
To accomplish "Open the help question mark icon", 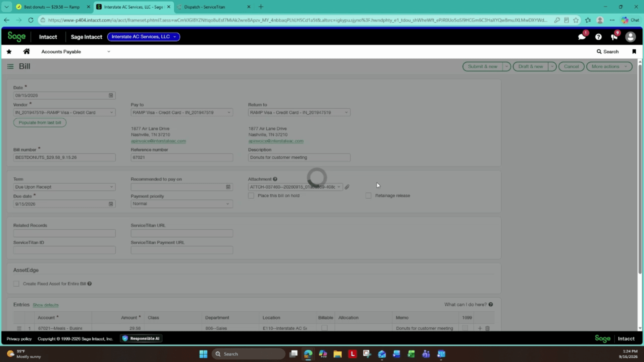I will pos(598,37).
